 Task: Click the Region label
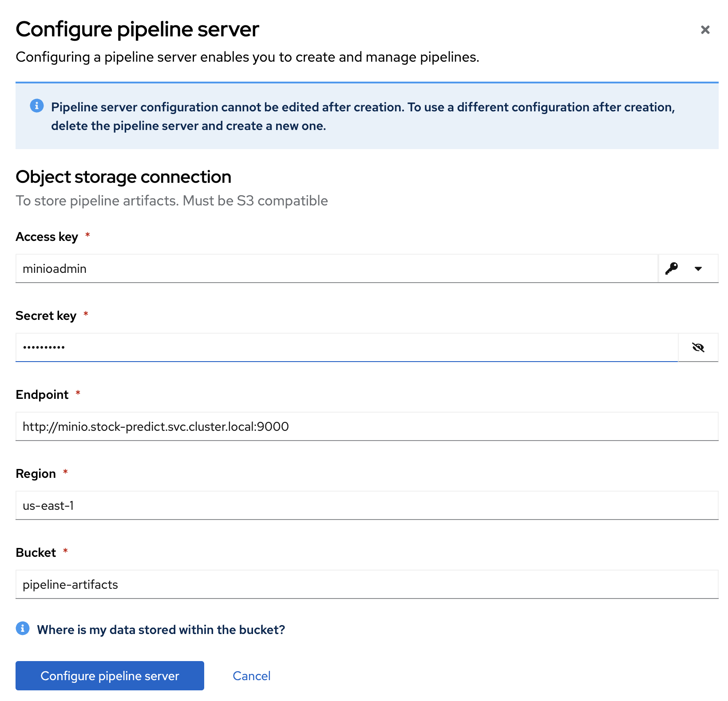36,473
